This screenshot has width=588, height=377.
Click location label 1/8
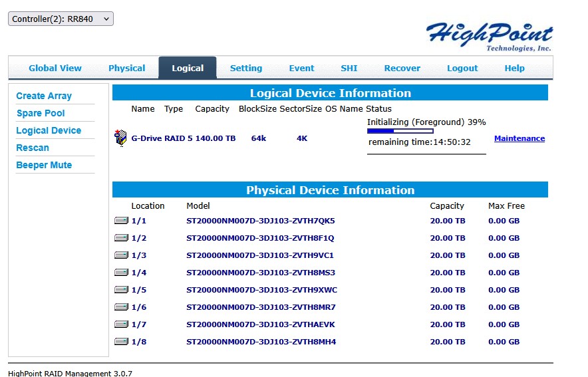(x=139, y=341)
